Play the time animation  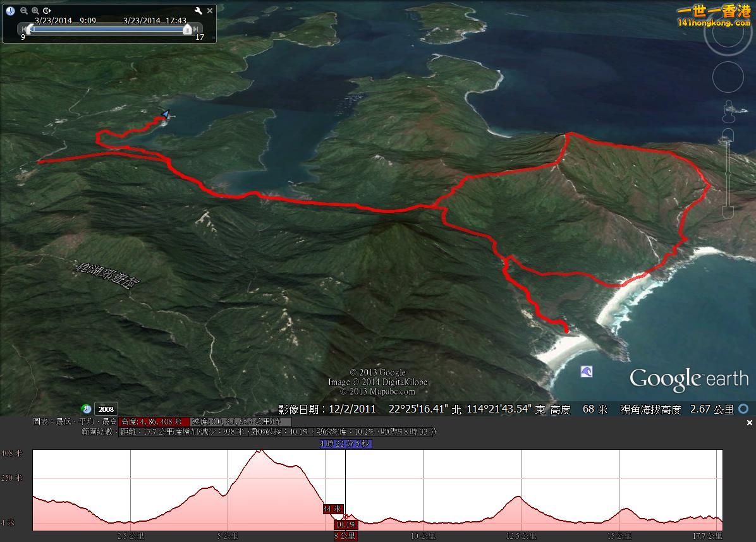click(47, 11)
